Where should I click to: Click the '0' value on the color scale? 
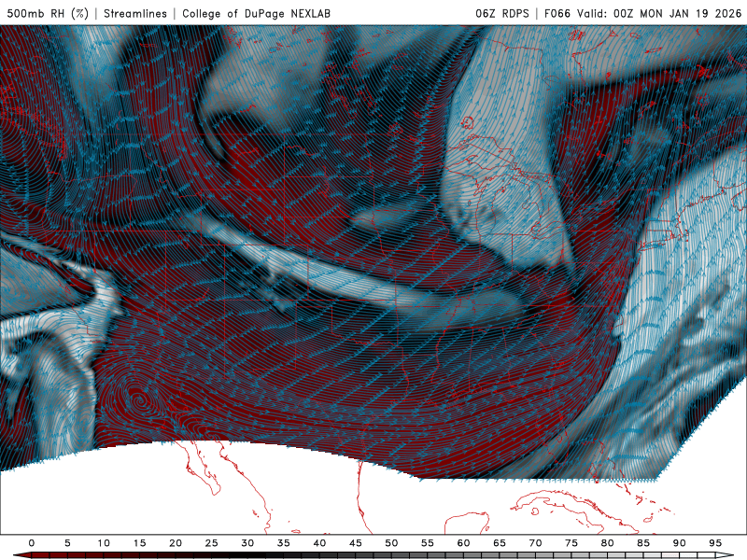[x=32, y=543]
